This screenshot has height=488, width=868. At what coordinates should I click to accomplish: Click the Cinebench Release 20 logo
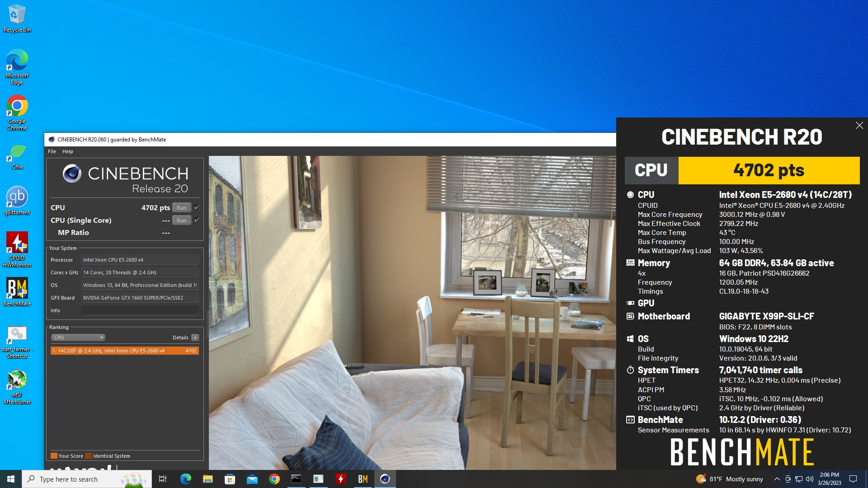point(125,179)
